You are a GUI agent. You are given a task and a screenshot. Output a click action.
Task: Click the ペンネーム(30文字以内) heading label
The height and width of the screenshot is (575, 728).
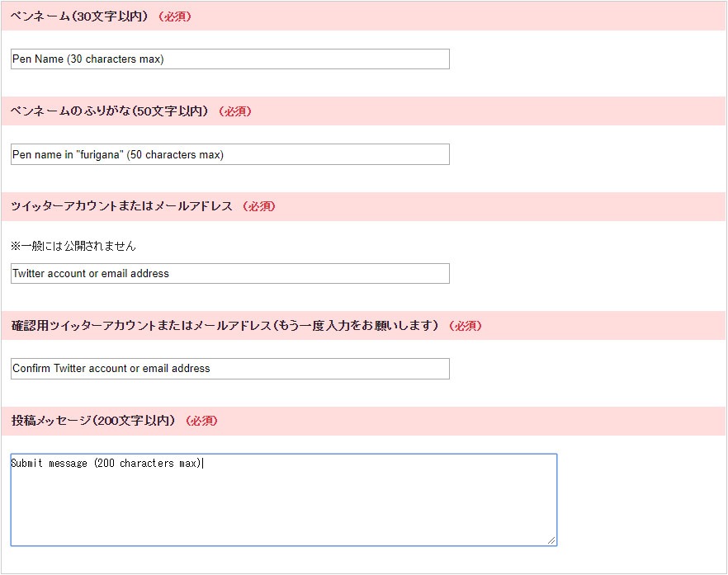80,16
